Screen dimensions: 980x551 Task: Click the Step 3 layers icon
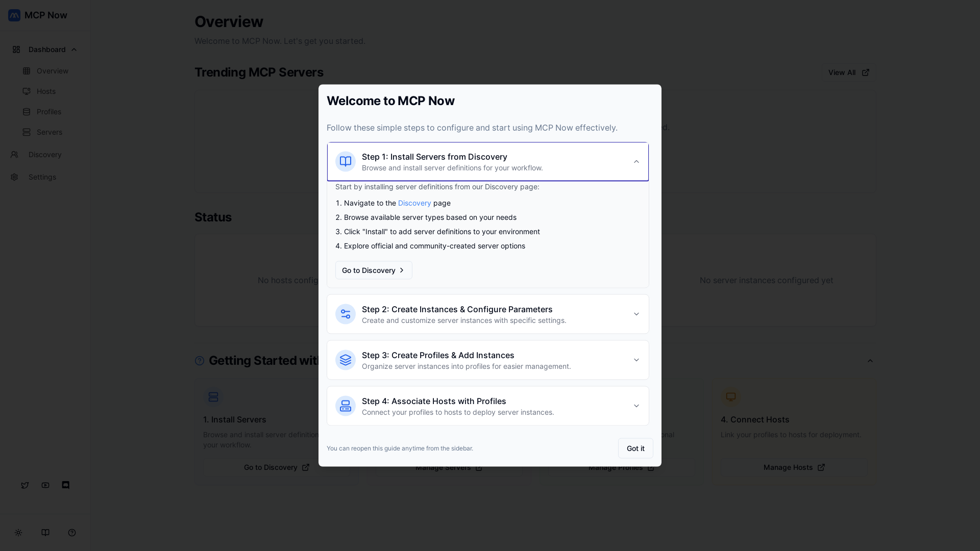click(346, 360)
